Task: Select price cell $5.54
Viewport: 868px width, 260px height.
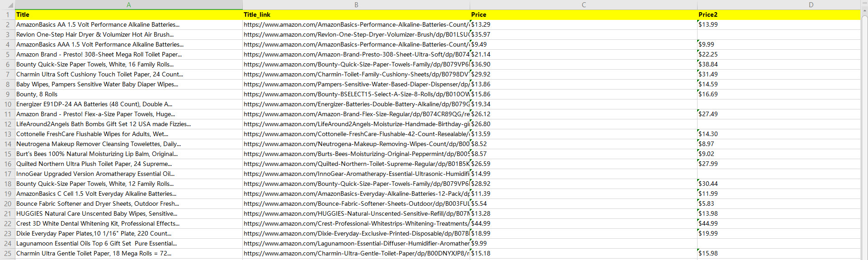Action: tap(584, 203)
